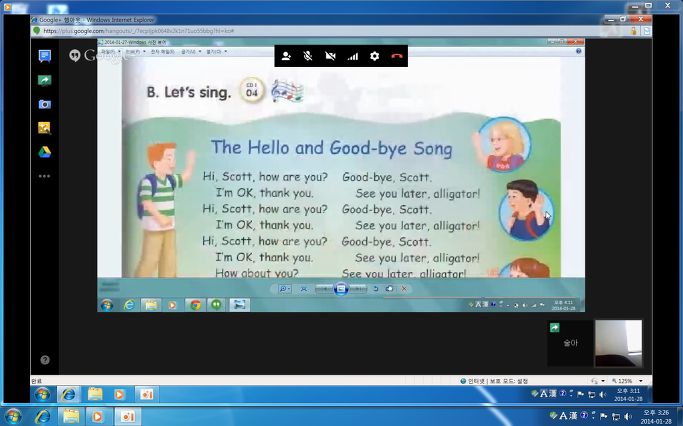Click the 漢 Hanja button in bottom tray
683x426 pixels.
[573, 416]
